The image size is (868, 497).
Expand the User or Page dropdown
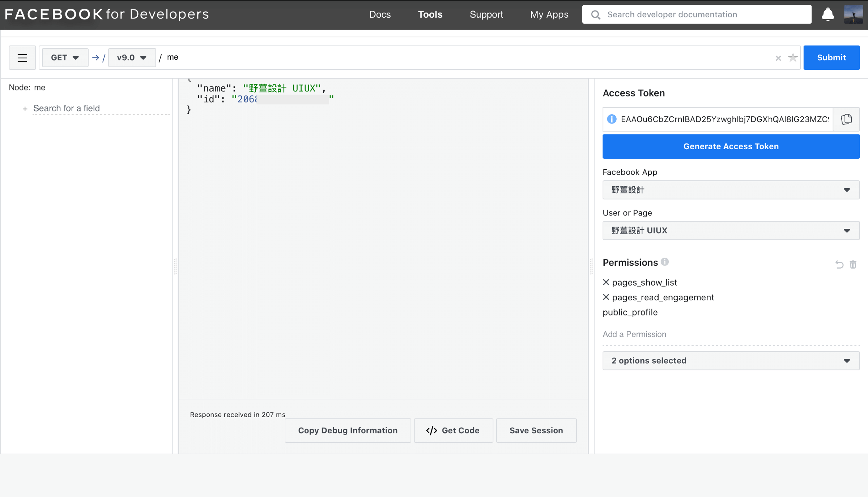point(731,231)
